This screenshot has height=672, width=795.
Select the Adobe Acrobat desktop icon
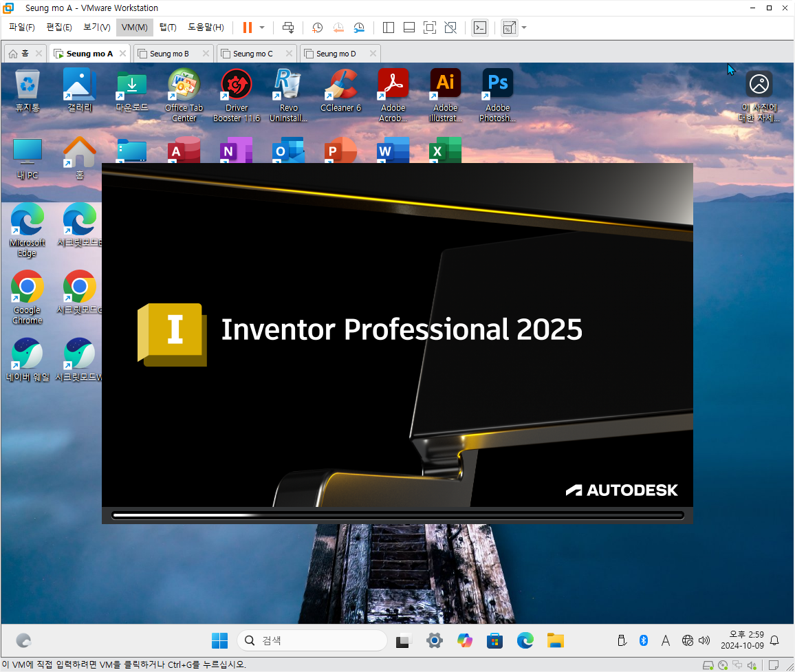393,96
